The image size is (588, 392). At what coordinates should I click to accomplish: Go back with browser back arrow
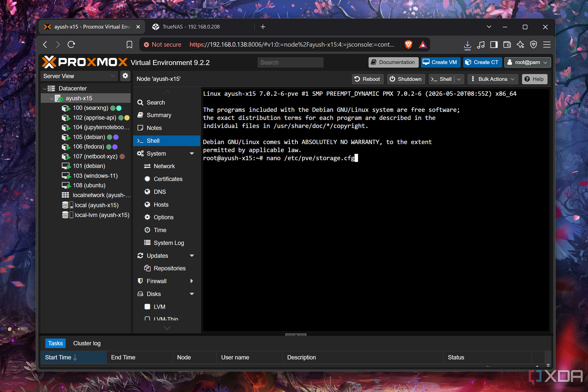tap(45, 45)
